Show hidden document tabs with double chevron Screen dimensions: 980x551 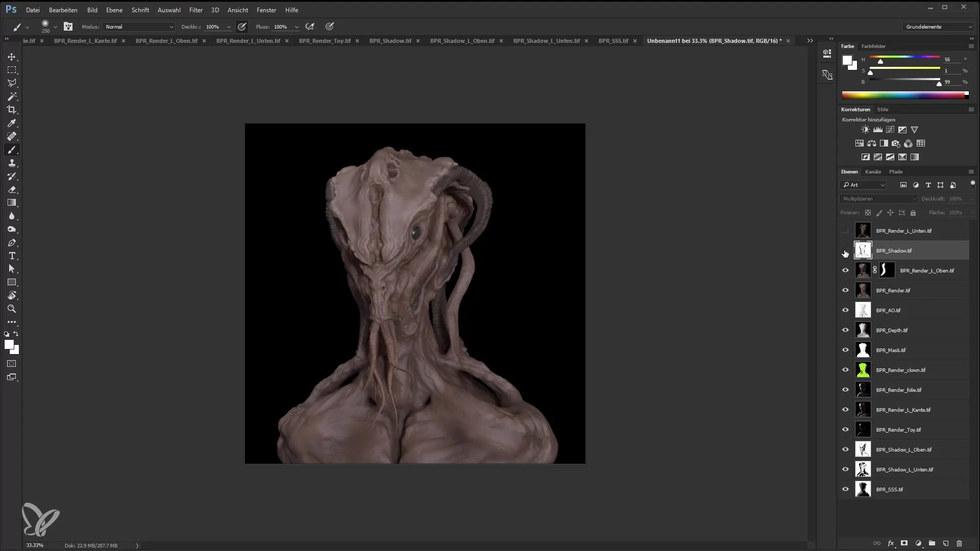point(810,41)
